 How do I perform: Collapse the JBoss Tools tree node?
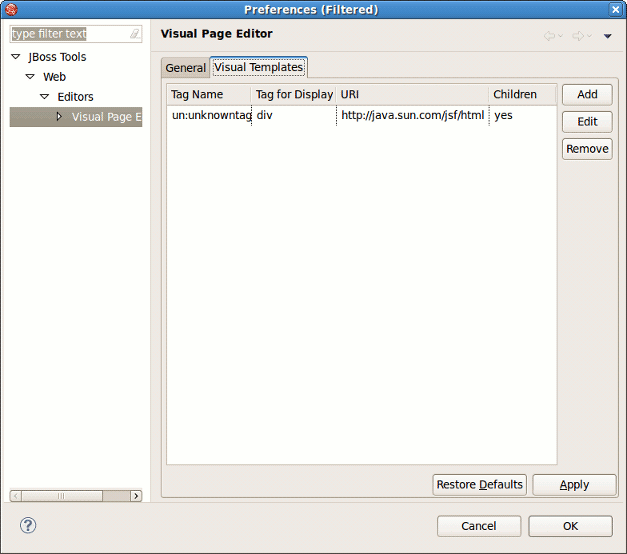coord(15,57)
